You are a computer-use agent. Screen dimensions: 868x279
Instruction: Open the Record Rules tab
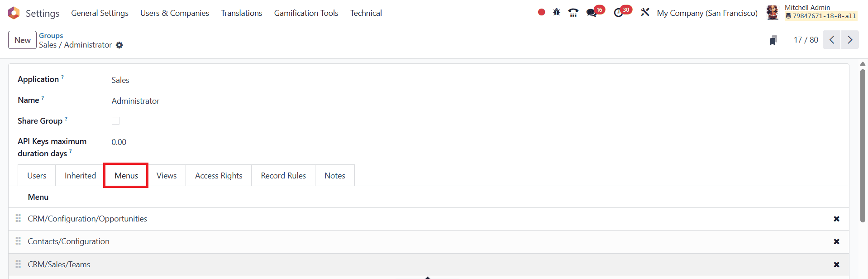pos(283,176)
